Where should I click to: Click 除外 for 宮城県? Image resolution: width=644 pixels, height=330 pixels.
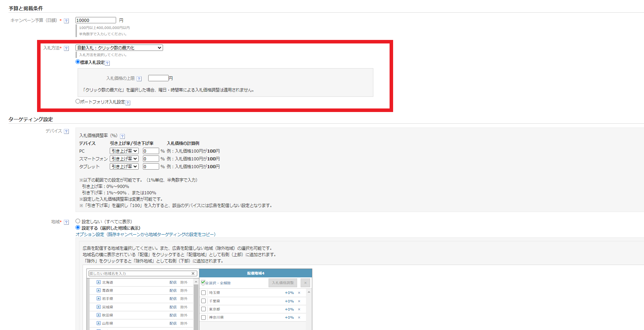coord(184,307)
